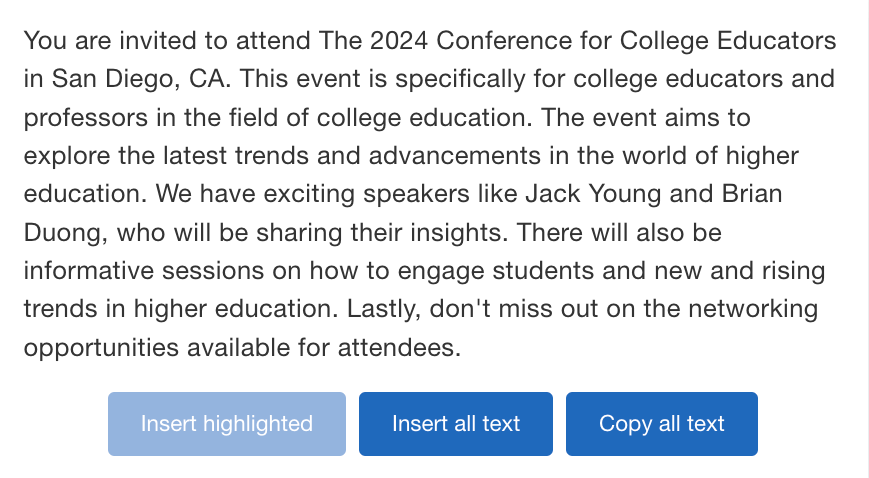Image resolution: width=869 pixels, height=478 pixels.
Task: Click the year "2024" in the invitation
Action: click(399, 42)
